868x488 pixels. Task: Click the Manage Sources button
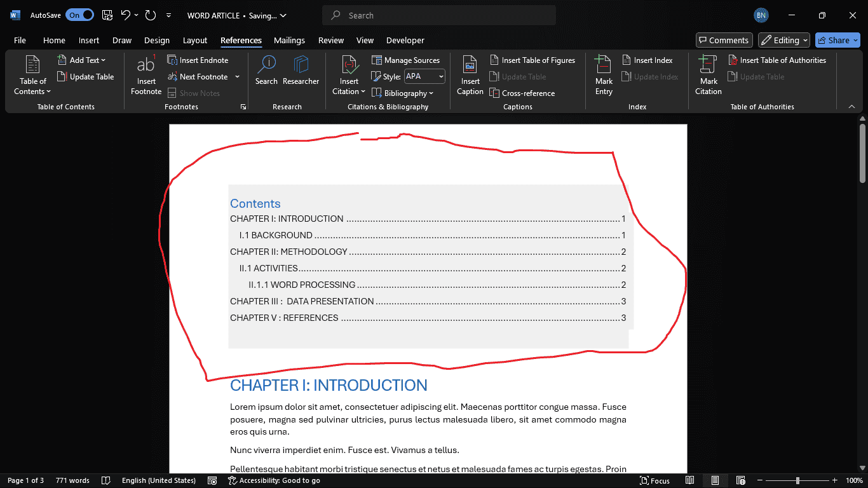coord(405,60)
